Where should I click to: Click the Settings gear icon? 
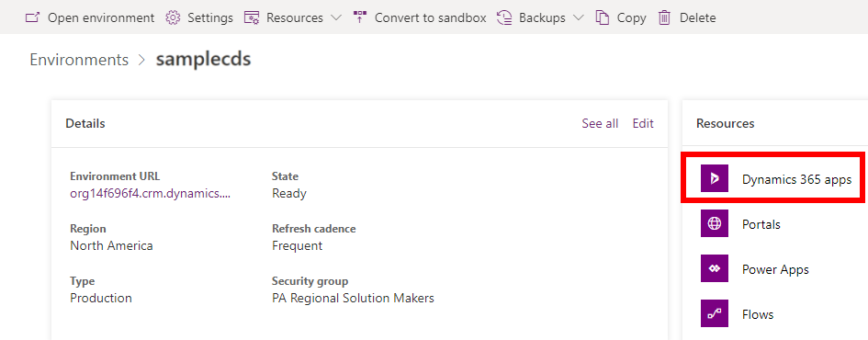(174, 17)
